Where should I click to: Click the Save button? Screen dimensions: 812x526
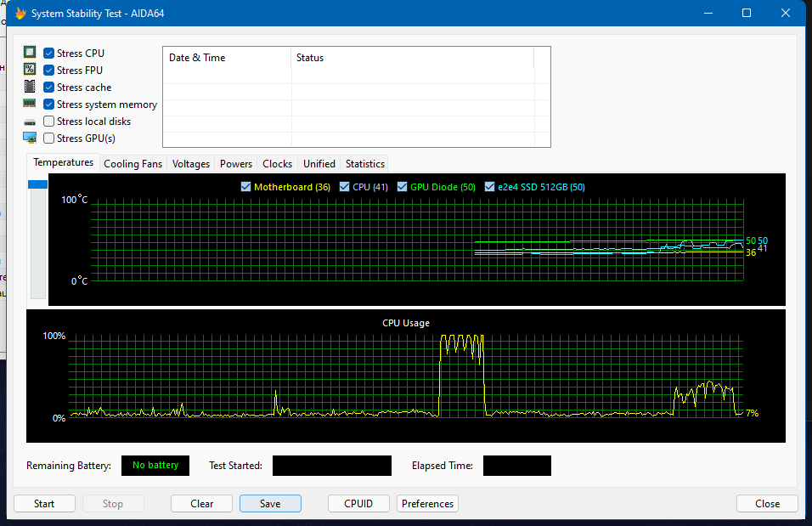pos(270,504)
